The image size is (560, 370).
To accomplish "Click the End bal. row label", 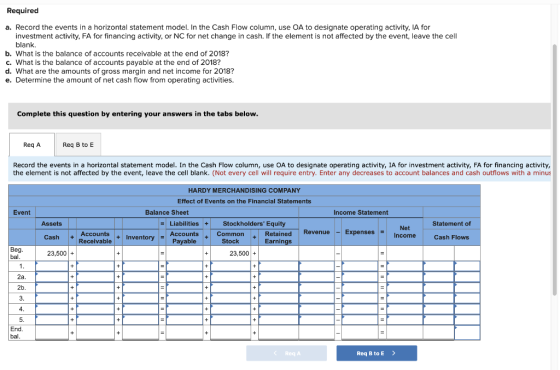I will [16, 332].
